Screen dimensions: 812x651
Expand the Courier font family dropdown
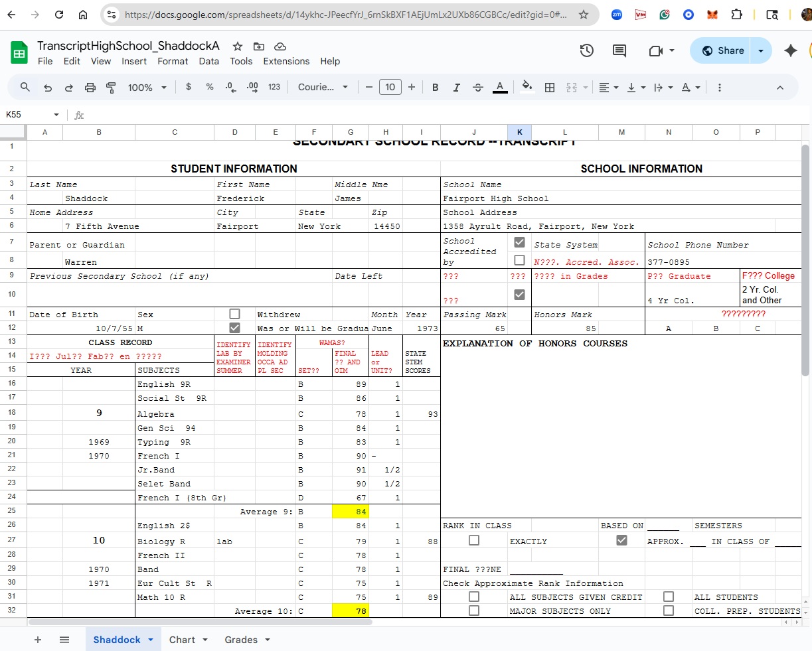point(323,88)
